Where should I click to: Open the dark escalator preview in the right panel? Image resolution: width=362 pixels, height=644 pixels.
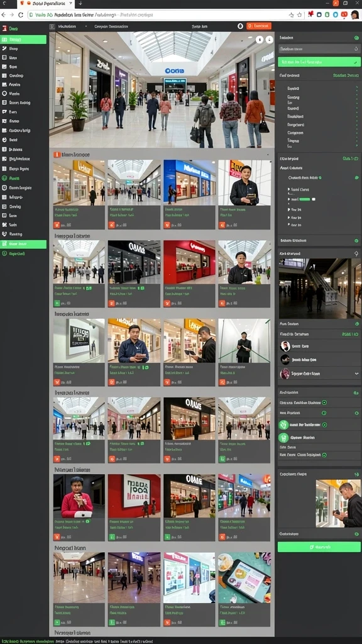point(320,288)
